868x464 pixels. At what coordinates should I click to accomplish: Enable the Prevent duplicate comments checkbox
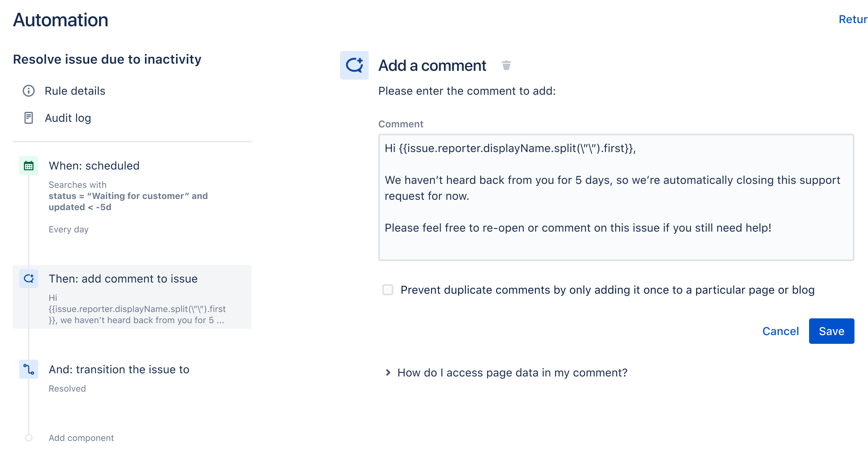[x=388, y=290]
